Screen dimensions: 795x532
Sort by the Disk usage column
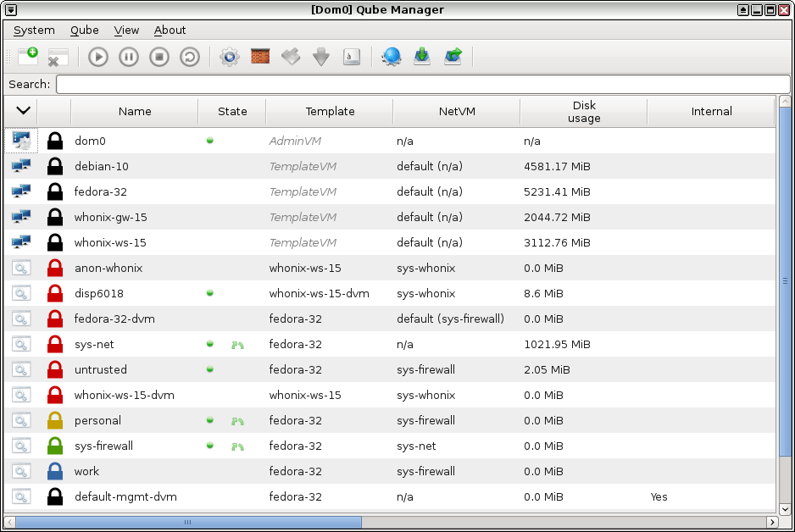(x=583, y=111)
